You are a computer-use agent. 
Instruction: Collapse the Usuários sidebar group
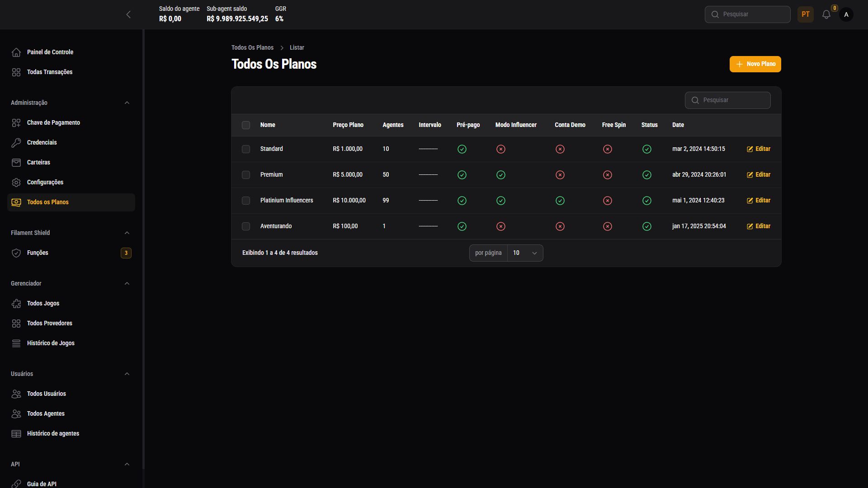tap(127, 374)
